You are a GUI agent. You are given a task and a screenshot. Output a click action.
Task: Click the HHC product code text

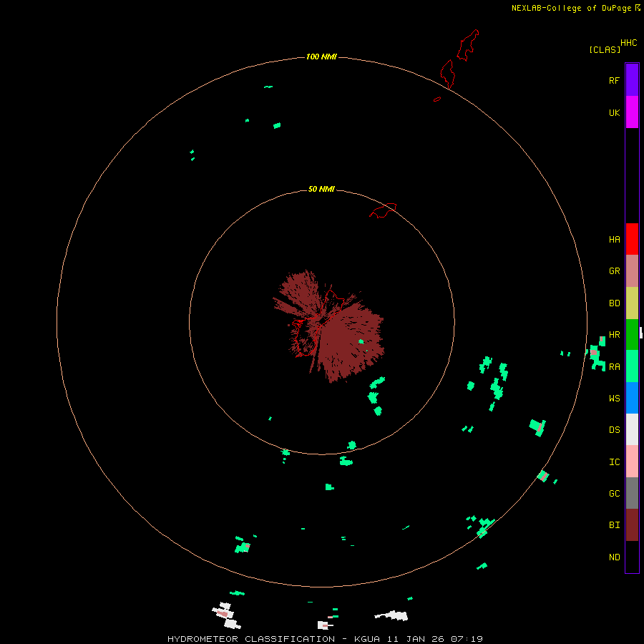(x=629, y=43)
